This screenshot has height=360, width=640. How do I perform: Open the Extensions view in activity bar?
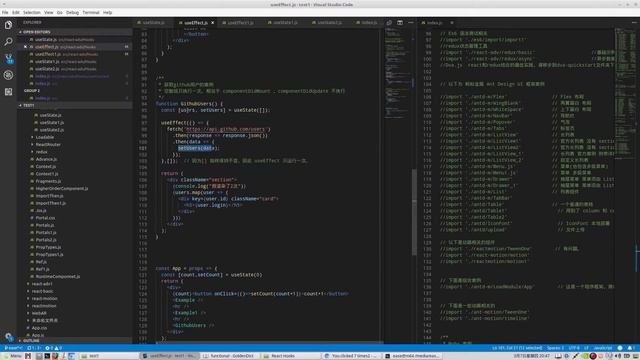coord(8,92)
